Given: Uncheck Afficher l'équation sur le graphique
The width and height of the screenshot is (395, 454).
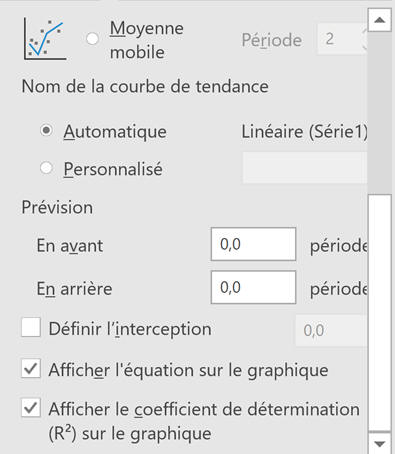Looking at the screenshot, I should 31,368.
